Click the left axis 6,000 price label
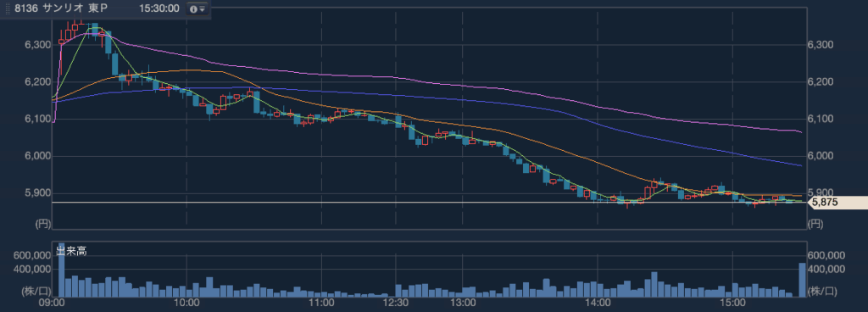868x312 pixels. point(37,157)
